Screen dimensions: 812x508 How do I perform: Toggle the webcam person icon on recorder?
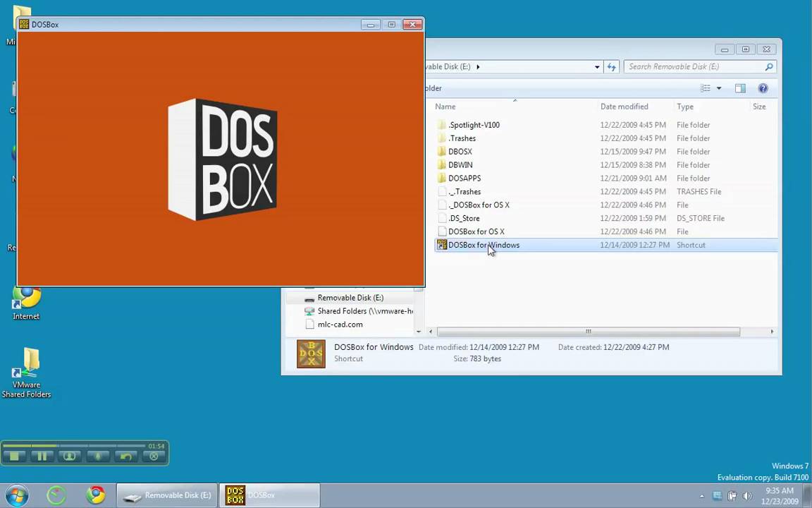pyautogui.click(x=70, y=456)
